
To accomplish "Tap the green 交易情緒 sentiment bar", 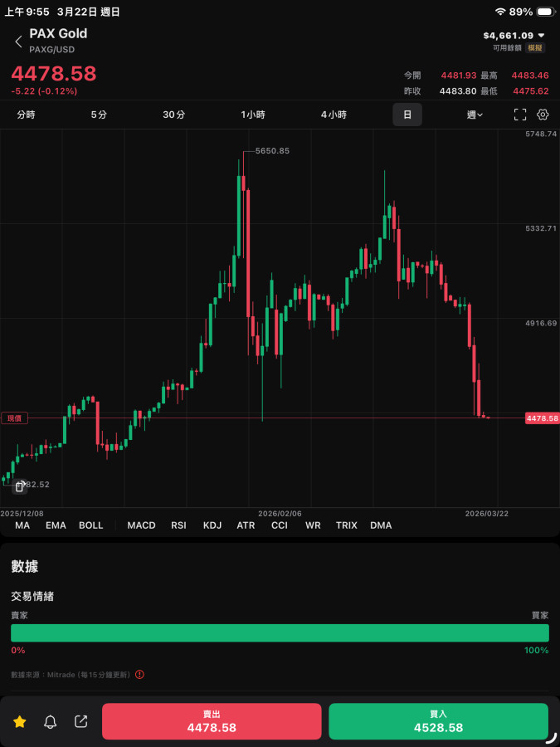I will click(280, 633).
